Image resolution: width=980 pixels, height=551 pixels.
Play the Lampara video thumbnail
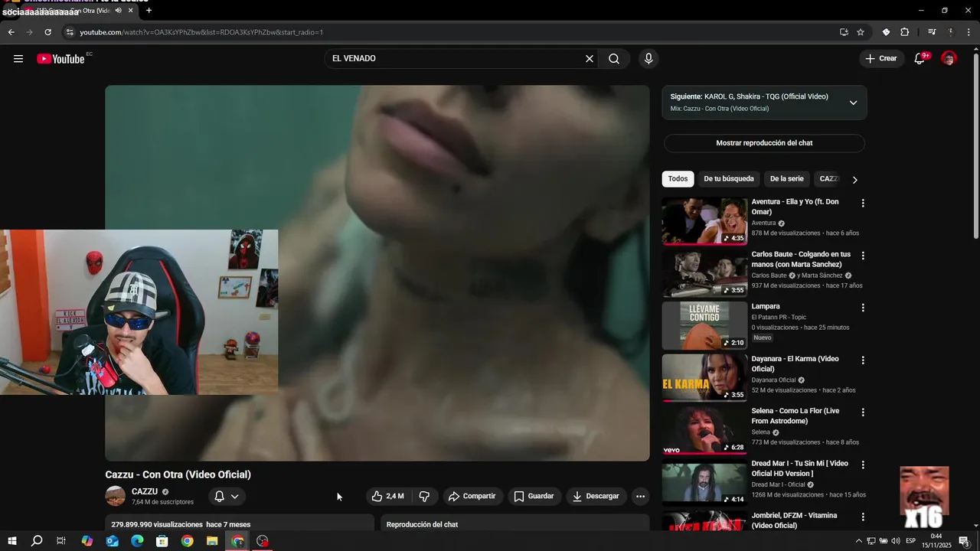click(x=704, y=325)
